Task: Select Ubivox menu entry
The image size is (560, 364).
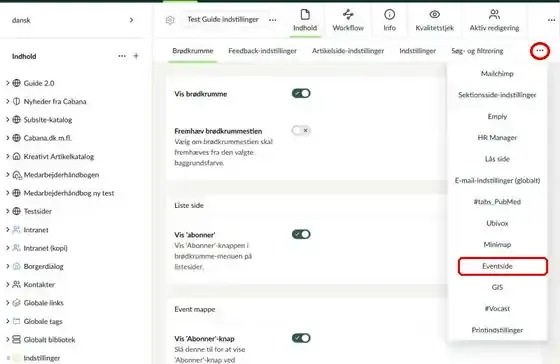Action: click(x=497, y=223)
